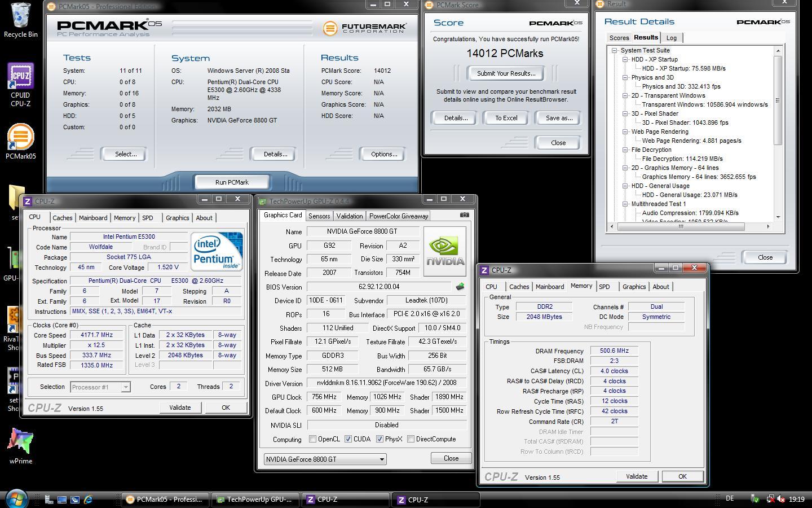Click Run PCMark button
This screenshot has width=812, height=508.
pos(232,182)
